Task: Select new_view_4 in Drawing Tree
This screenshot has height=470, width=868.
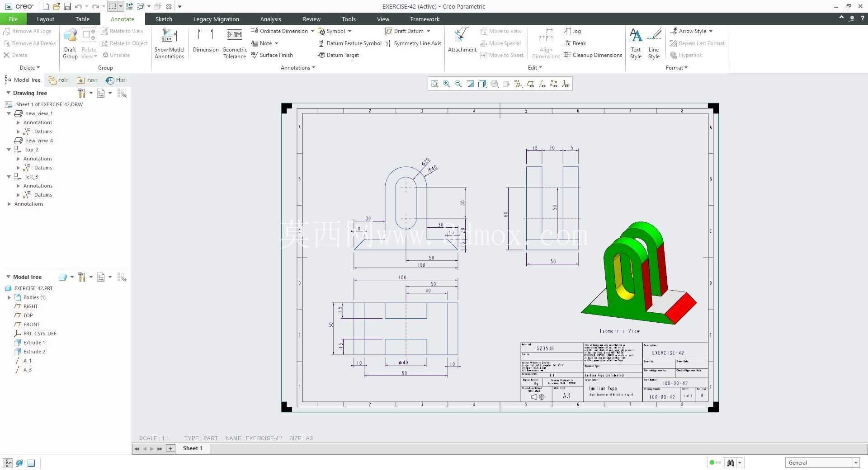Action: [34, 141]
